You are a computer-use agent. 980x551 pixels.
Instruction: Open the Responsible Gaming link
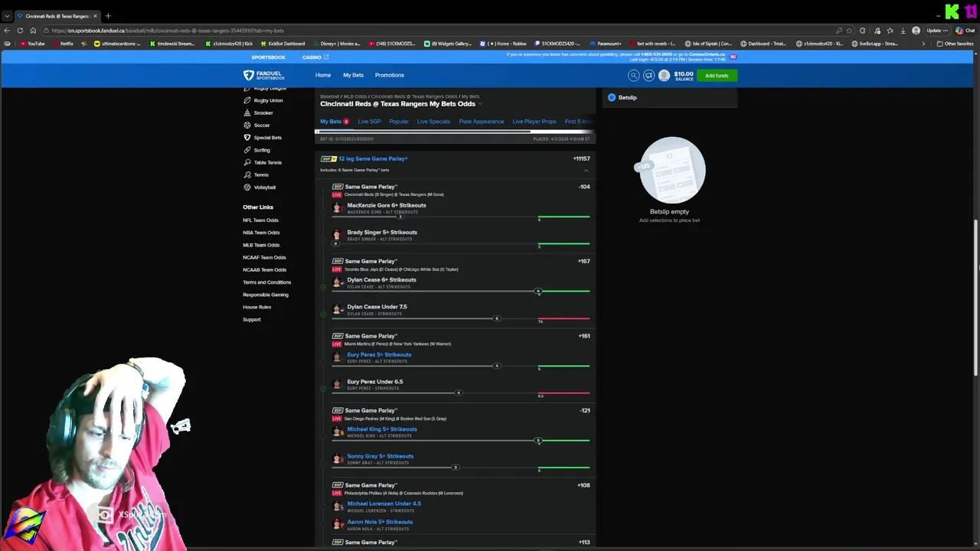(266, 295)
